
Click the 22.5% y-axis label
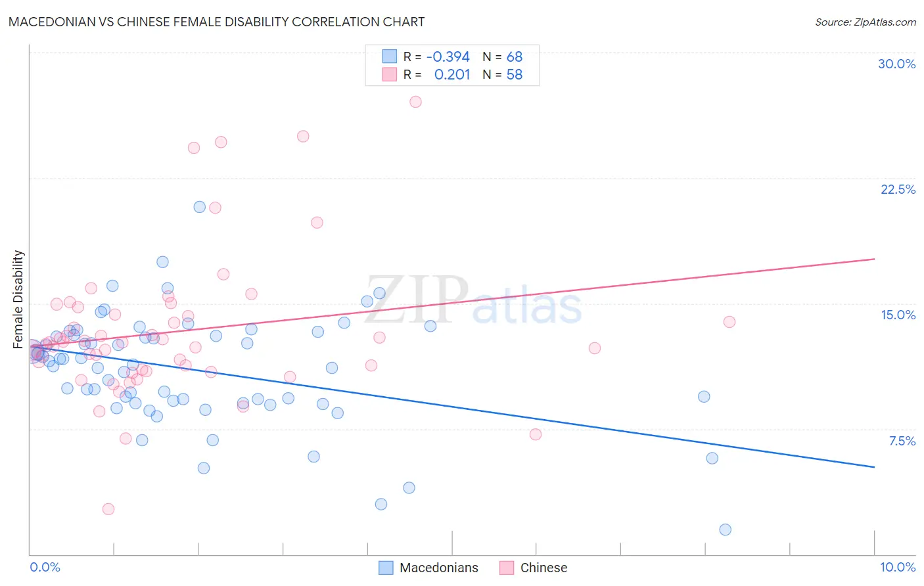click(x=898, y=189)
